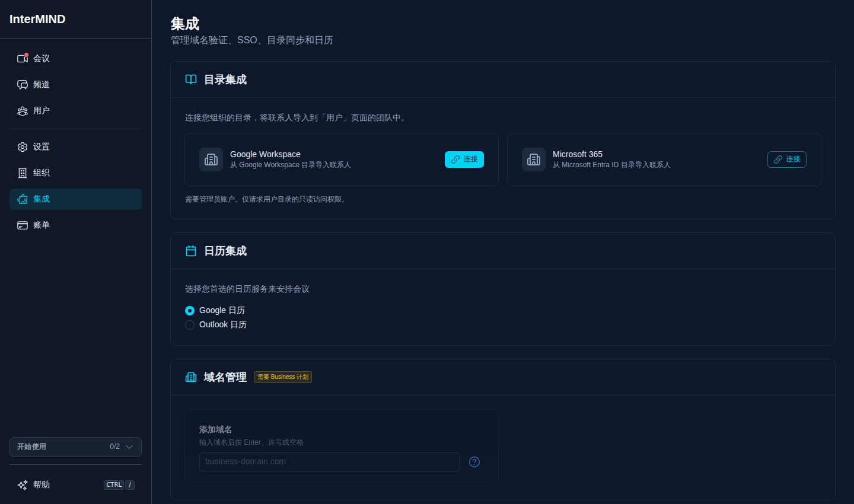Go to the 用户 users page
This screenshot has width=854, height=504.
pyautogui.click(x=75, y=110)
